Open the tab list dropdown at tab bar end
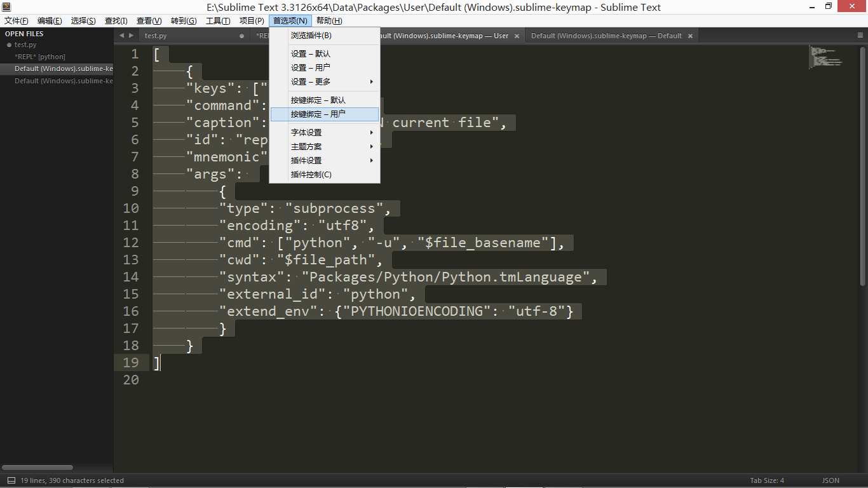 tap(860, 36)
